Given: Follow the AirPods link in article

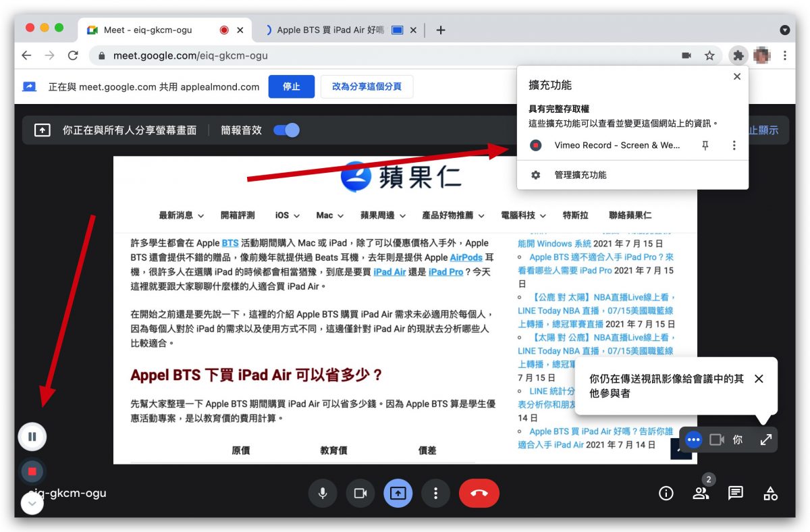Looking at the screenshot, I should 466,257.
